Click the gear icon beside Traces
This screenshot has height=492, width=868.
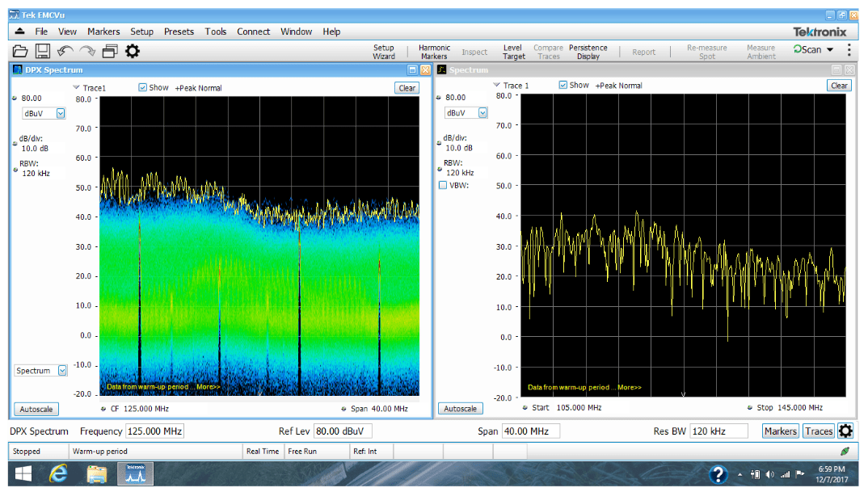click(x=845, y=431)
